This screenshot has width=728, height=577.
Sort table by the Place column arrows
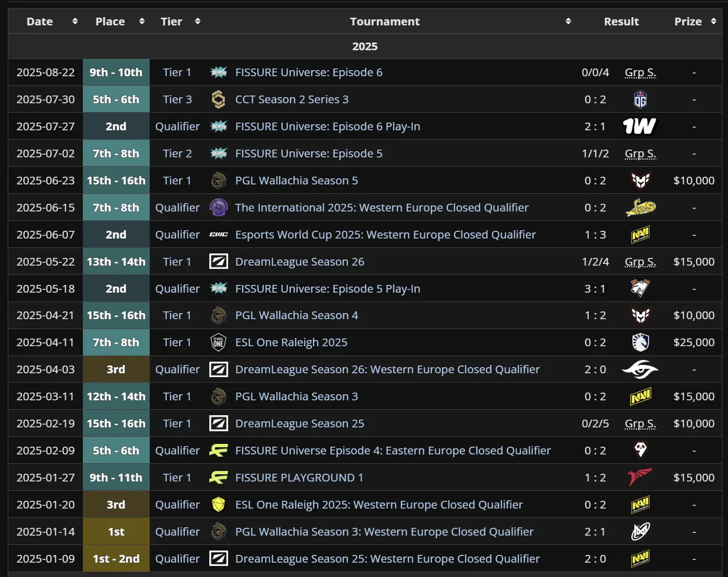142,21
